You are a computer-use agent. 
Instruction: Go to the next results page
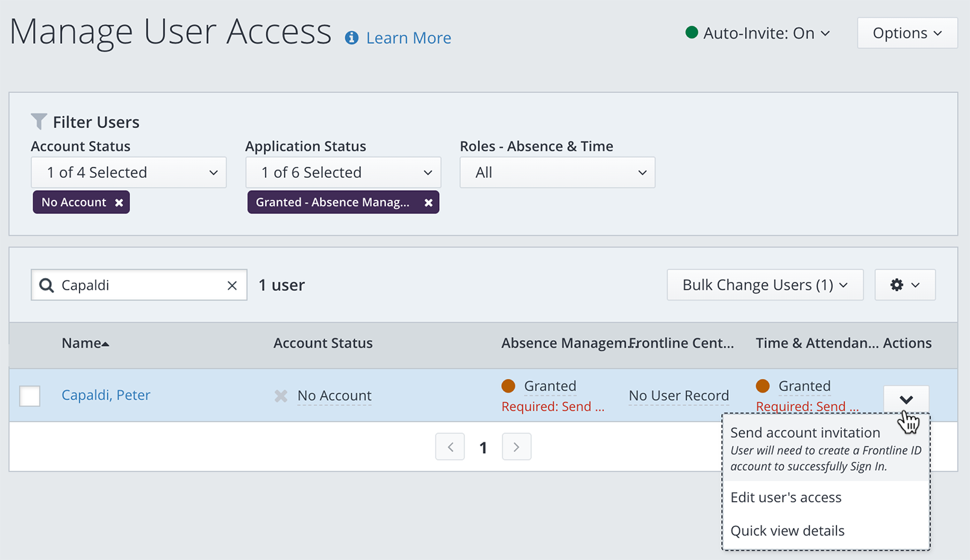(516, 447)
